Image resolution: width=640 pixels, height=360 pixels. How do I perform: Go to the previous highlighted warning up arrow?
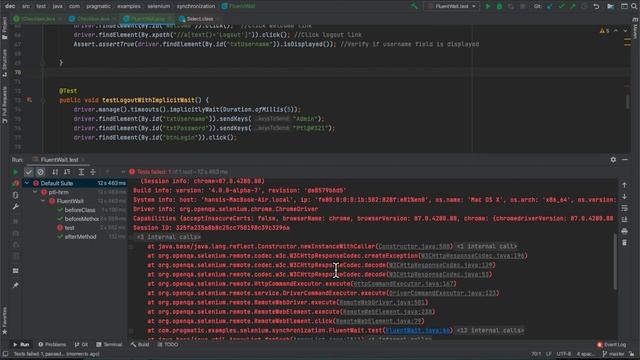616,31
